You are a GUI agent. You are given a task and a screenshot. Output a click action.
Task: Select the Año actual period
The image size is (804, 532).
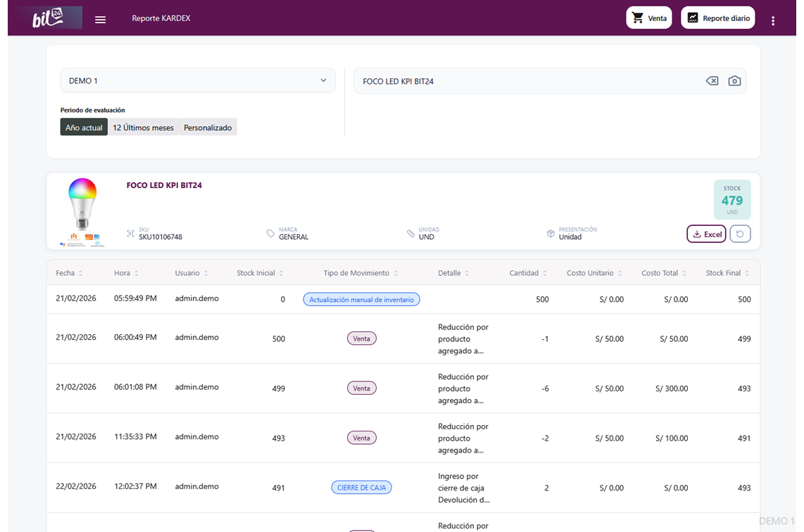point(84,127)
